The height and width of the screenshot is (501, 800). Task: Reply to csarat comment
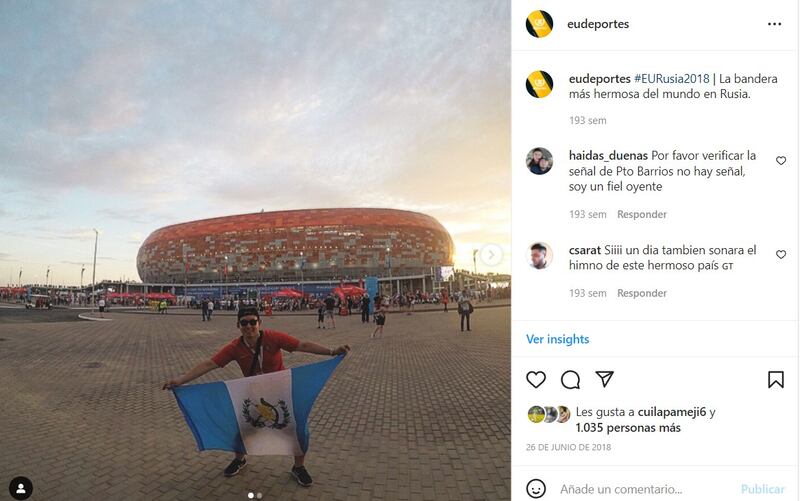pos(642,293)
